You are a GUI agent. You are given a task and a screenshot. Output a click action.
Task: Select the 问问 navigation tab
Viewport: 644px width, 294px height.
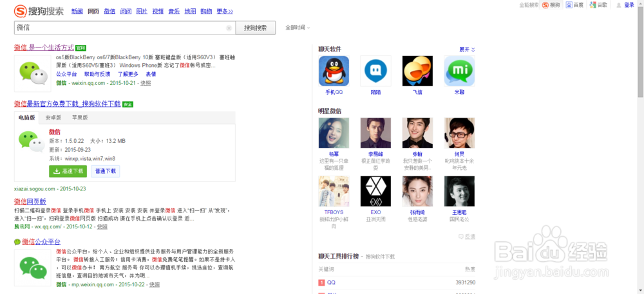click(x=126, y=12)
